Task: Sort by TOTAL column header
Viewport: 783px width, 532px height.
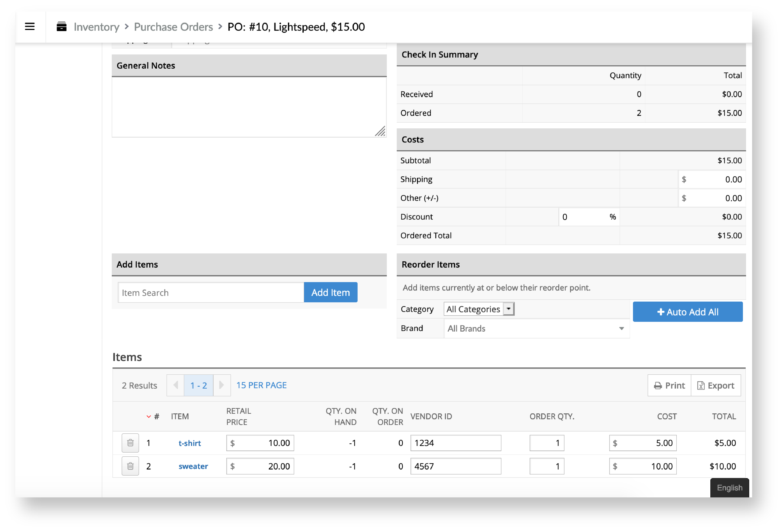Action: (724, 417)
